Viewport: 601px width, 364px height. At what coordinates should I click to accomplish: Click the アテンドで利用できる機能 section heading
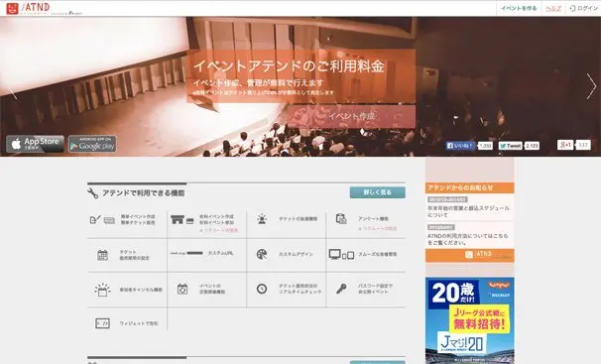(x=144, y=192)
